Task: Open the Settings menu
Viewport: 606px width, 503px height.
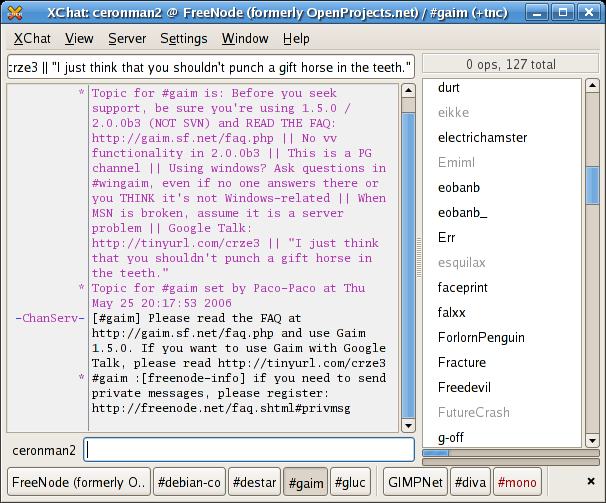Action: [184, 39]
